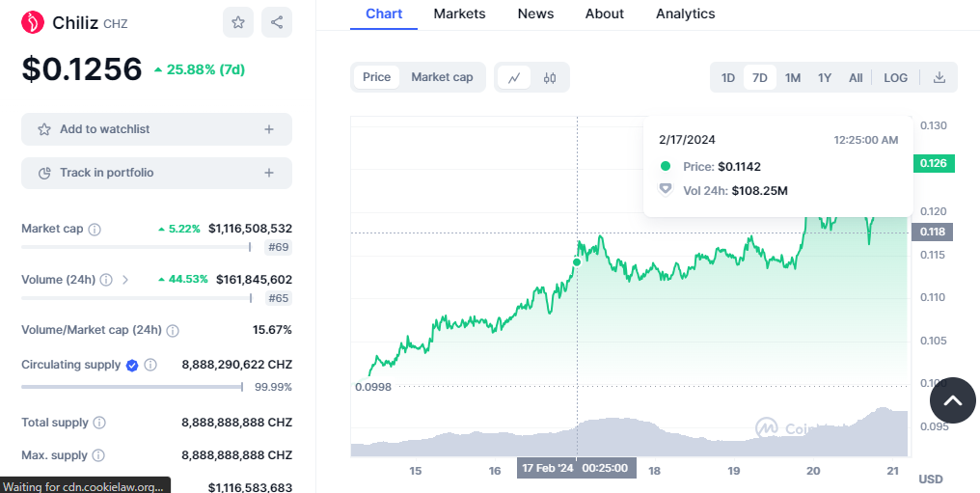The image size is (980, 493).
Task: Set chart range to 1M
Action: [793, 78]
